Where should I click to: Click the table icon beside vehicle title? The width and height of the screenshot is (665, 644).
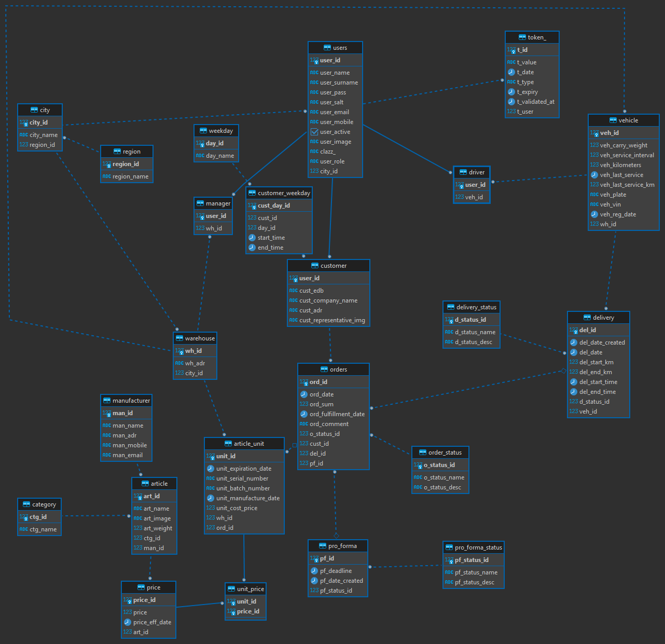[x=613, y=120]
